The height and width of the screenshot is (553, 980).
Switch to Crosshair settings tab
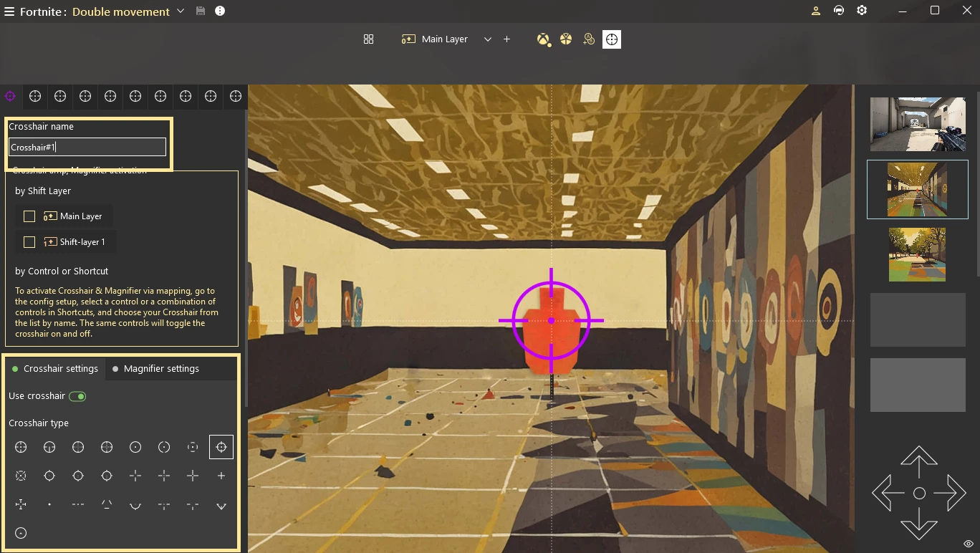click(55, 369)
